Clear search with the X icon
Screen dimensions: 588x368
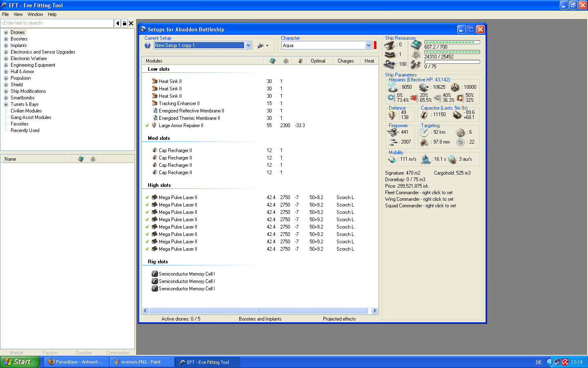pos(131,23)
